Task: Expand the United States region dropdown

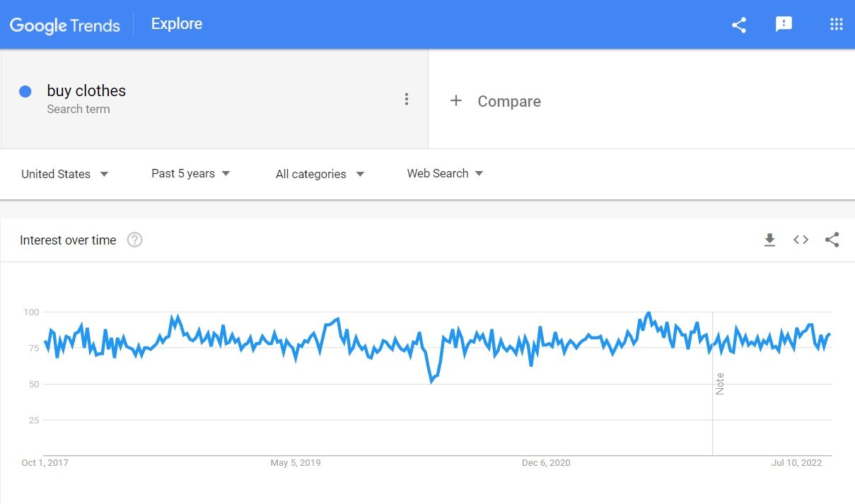Action: (x=65, y=174)
